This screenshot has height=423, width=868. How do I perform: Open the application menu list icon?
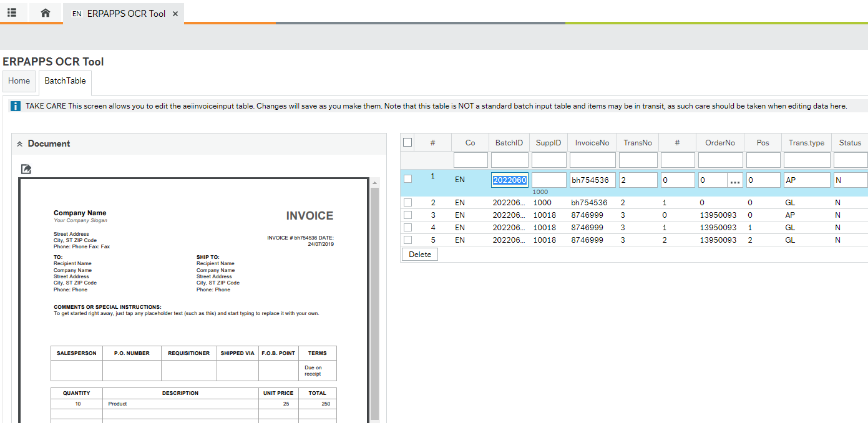(12, 12)
